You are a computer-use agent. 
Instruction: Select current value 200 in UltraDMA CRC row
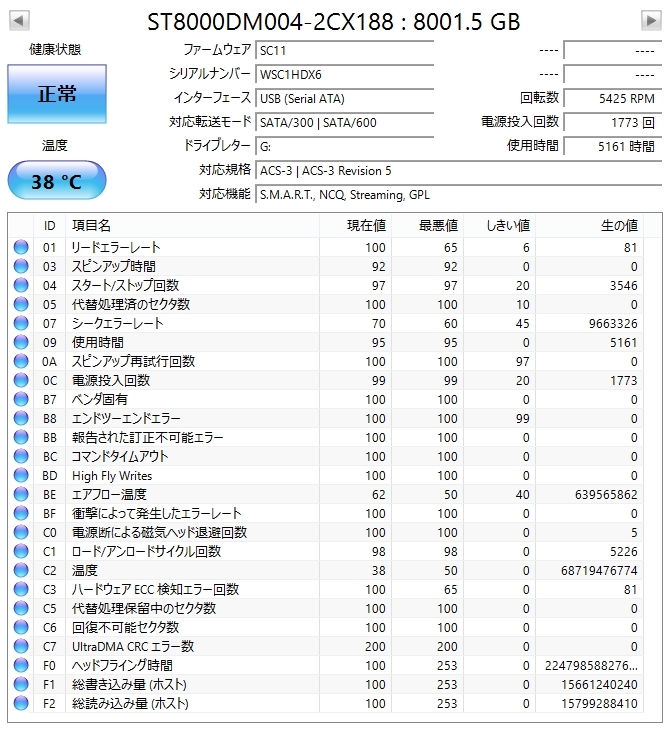(x=375, y=647)
